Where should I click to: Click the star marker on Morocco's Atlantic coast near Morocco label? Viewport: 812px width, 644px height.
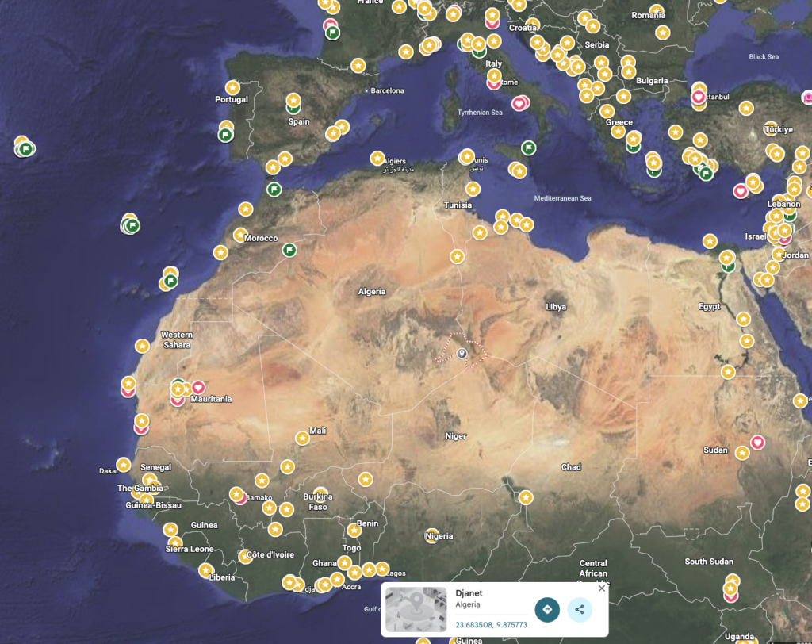(x=239, y=236)
